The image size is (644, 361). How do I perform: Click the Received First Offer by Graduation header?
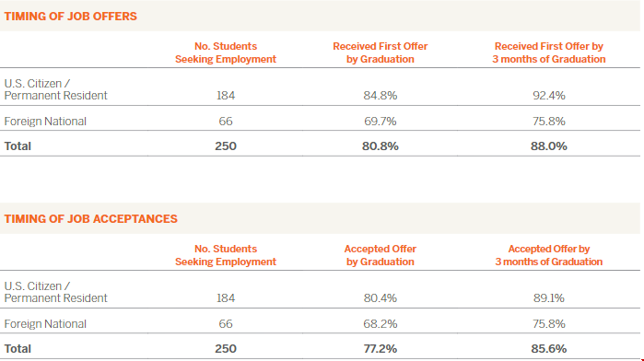[381, 52]
